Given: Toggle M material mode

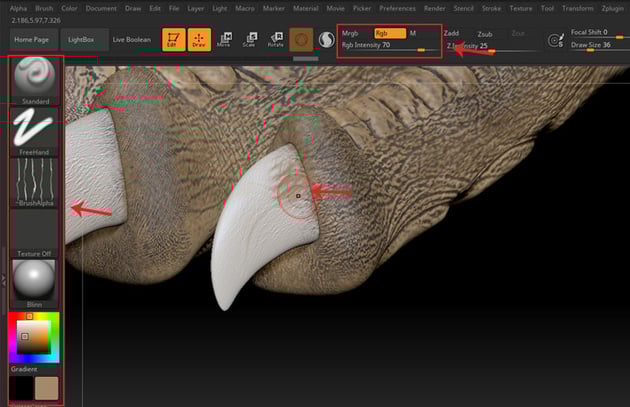Looking at the screenshot, I should click(x=413, y=33).
